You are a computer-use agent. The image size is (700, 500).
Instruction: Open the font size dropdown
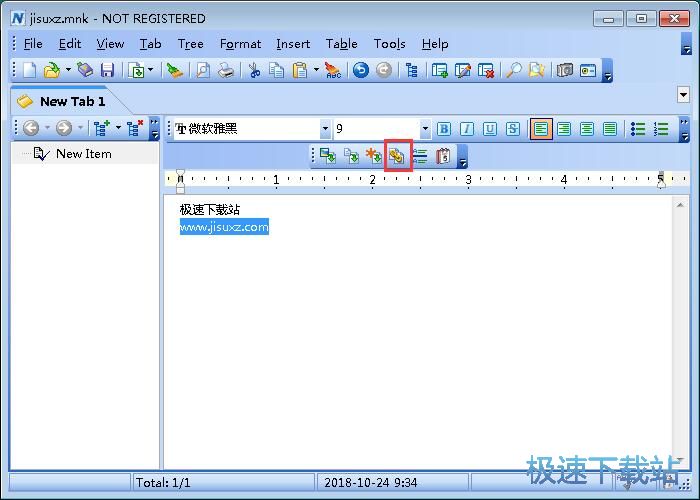click(x=425, y=129)
